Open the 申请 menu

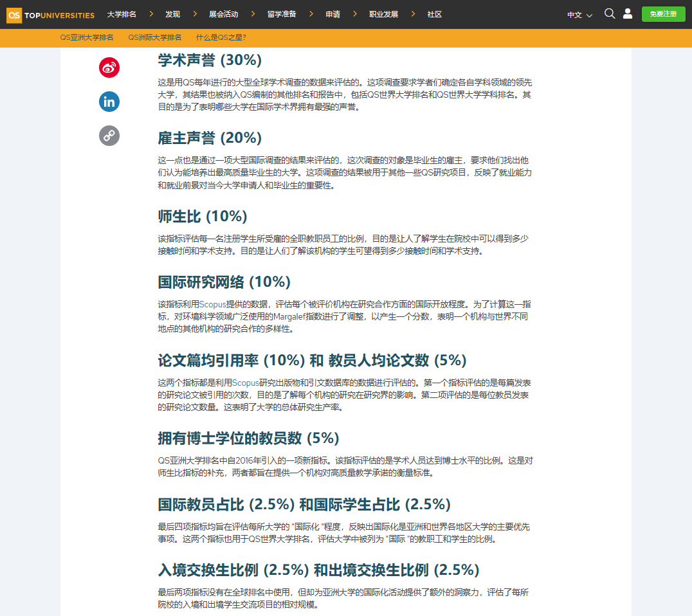coord(332,15)
